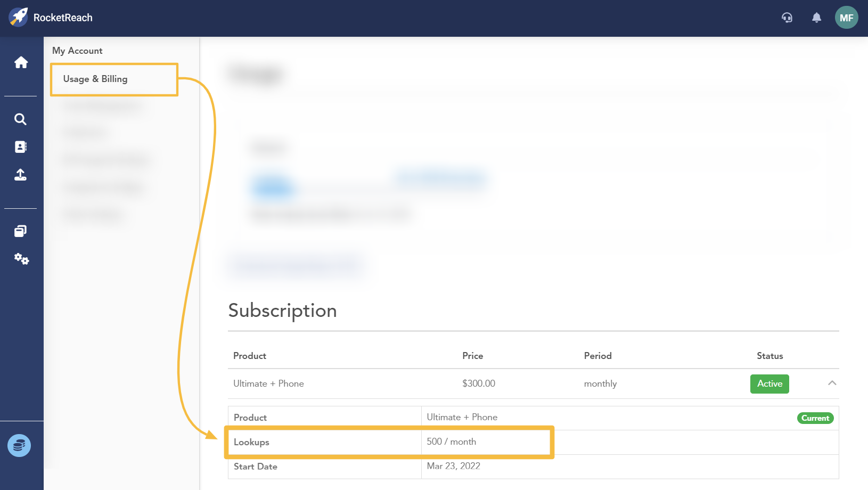
Task: Open the notifications bell
Action: [x=816, y=18]
